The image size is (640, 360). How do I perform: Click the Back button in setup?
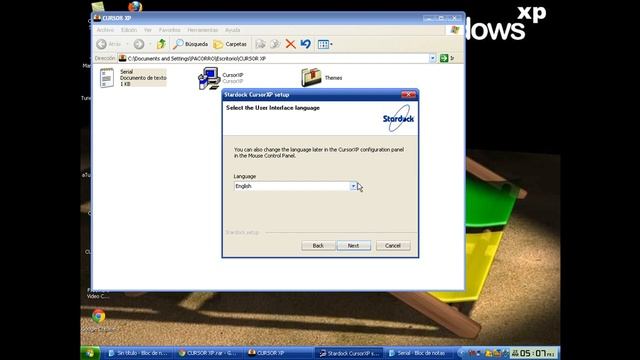(318, 246)
